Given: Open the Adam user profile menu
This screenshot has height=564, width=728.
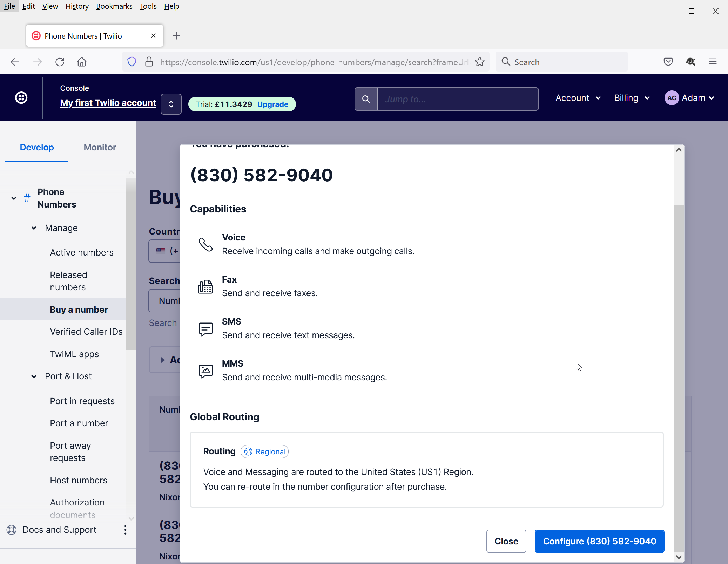Looking at the screenshot, I should [x=689, y=98].
